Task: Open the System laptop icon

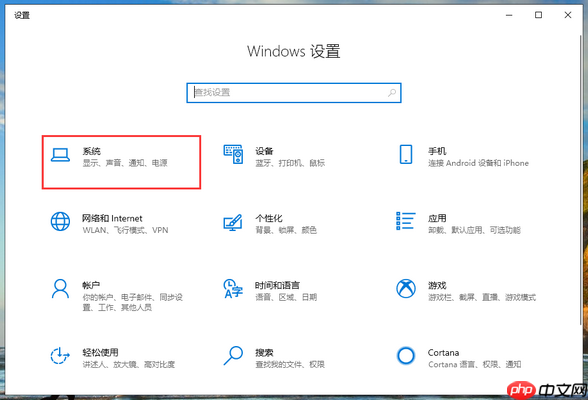Action: 60,155
